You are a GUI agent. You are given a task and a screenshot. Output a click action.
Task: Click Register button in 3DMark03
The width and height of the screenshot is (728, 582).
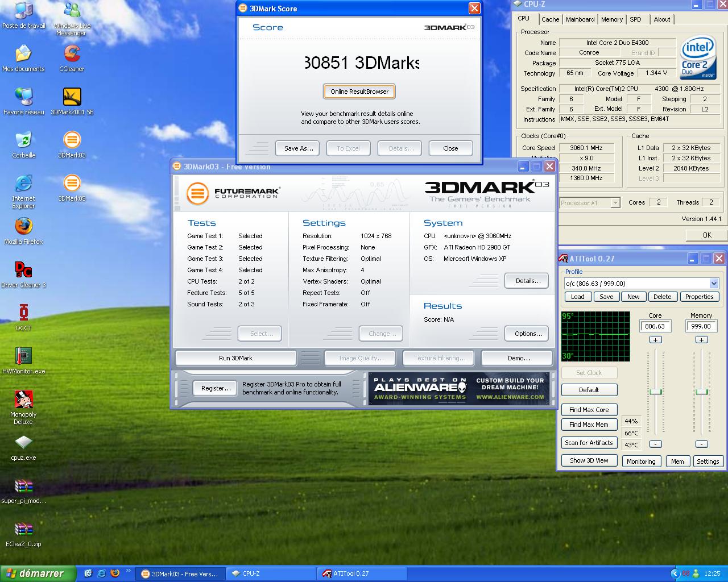(x=216, y=388)
